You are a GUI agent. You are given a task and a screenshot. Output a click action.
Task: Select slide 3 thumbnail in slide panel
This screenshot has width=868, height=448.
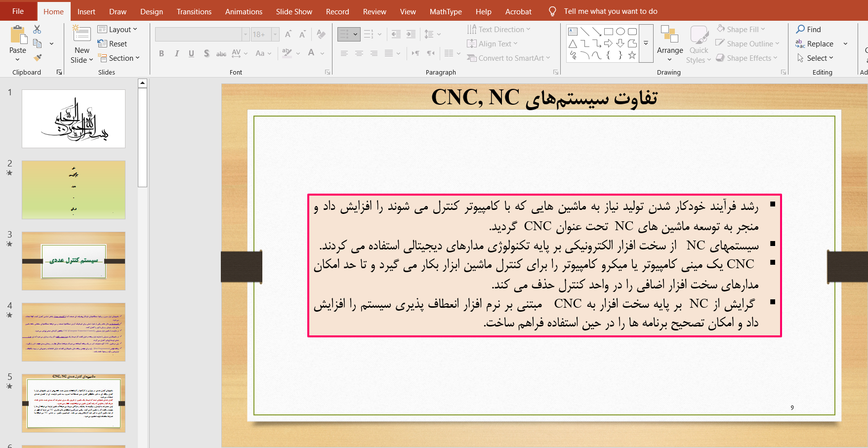tap(74, 261)
